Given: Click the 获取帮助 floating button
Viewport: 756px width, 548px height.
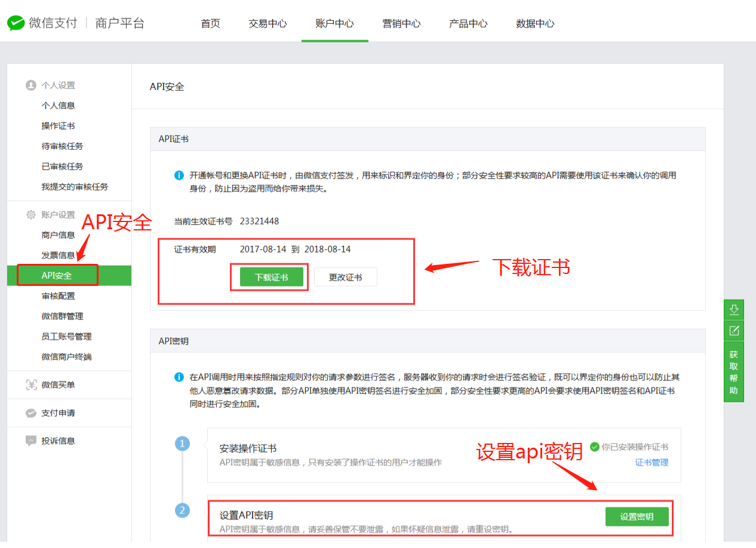Looking at the screenshot, I should 734,372.
